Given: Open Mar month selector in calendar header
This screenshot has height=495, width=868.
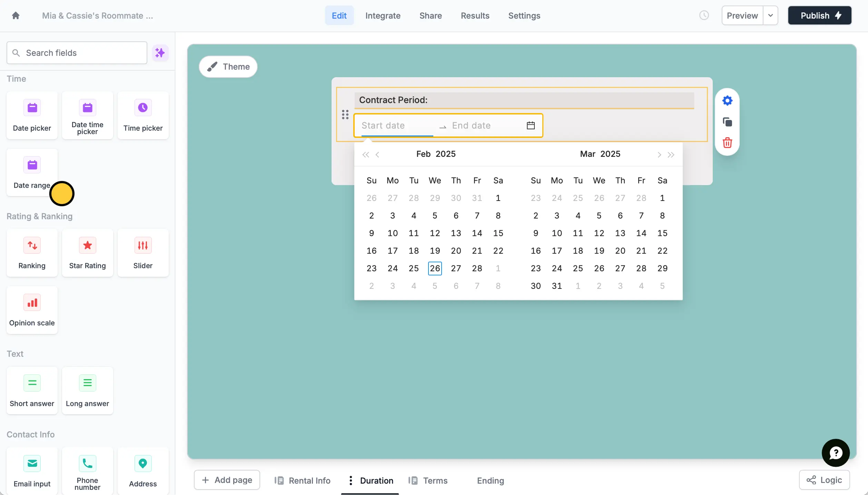Looking at the screenshot, I should tap(588, 154).
